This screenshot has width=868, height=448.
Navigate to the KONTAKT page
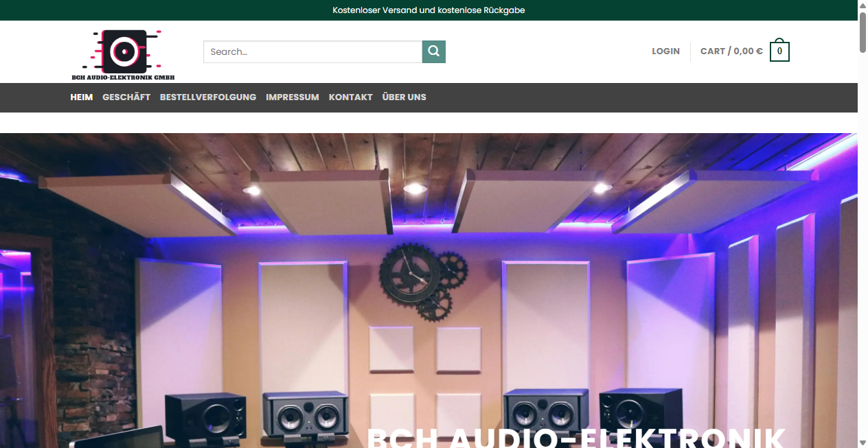[x=350, y=97]
